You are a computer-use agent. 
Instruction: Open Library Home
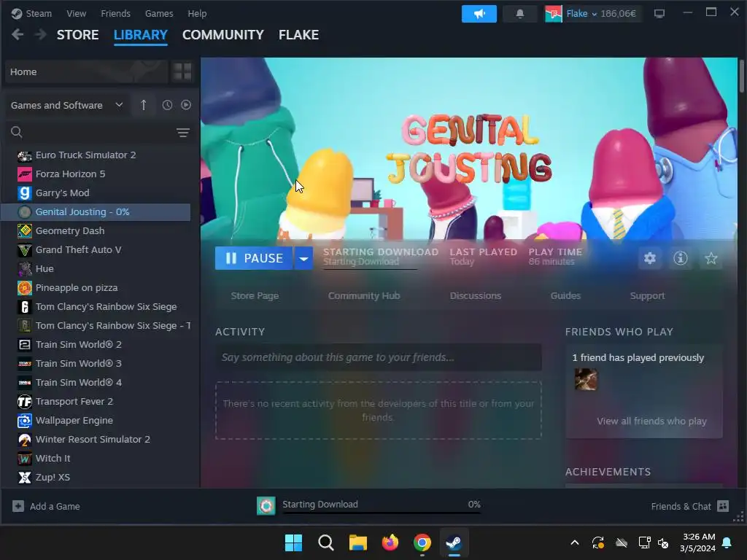point(86,72)
